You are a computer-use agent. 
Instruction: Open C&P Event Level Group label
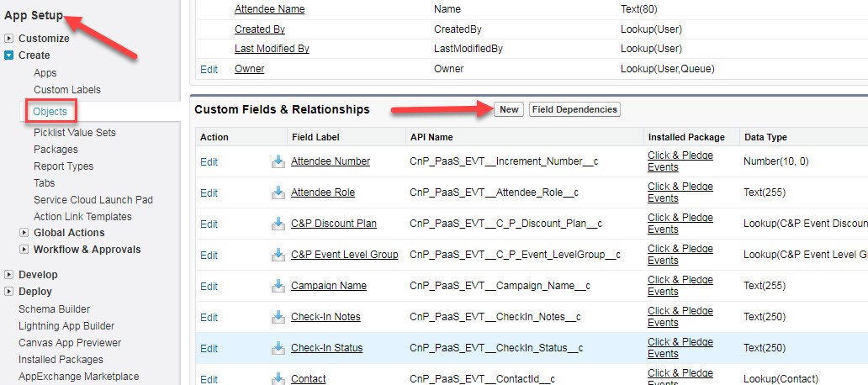344,255
